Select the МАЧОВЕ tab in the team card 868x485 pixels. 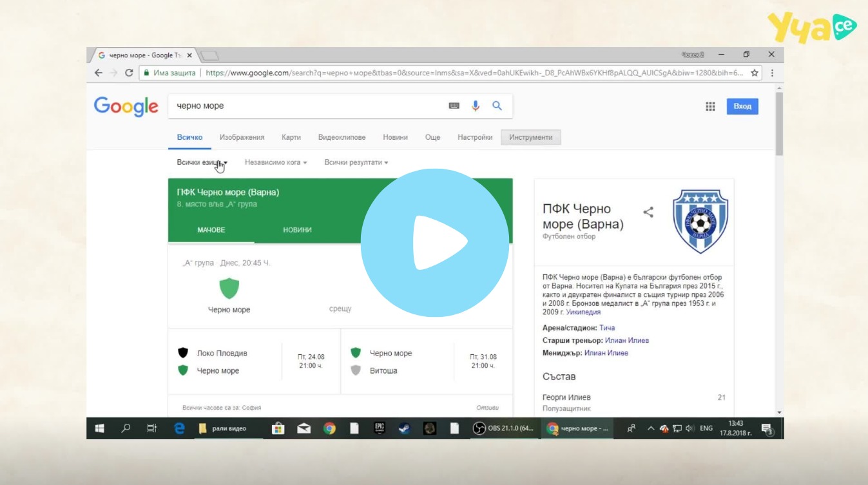(x=211, y=230)
